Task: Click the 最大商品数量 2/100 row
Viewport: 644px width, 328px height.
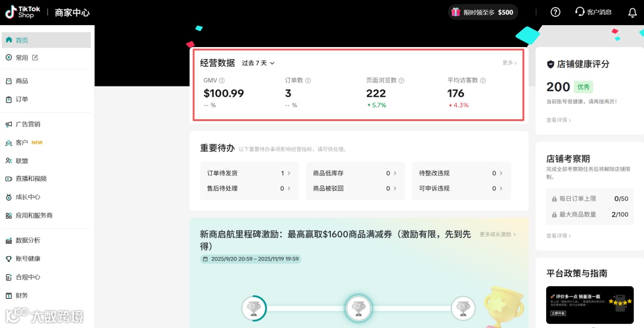Action: tap(590, 214)
